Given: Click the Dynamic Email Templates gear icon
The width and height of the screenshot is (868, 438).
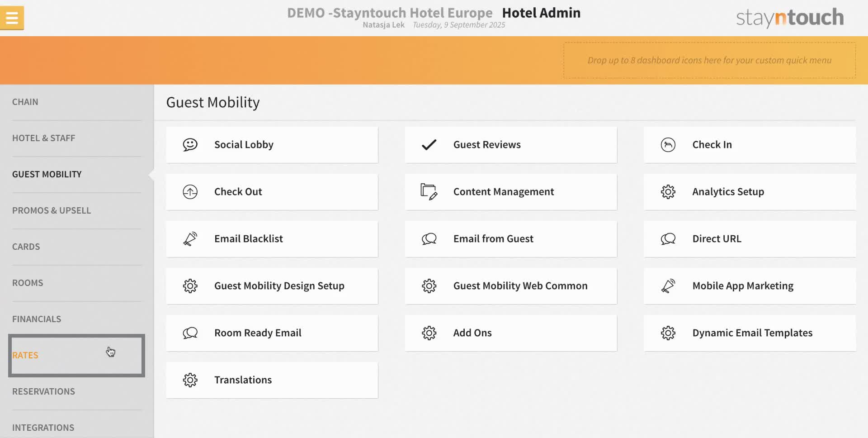Looking at the screenshot, I should [668, 333].
